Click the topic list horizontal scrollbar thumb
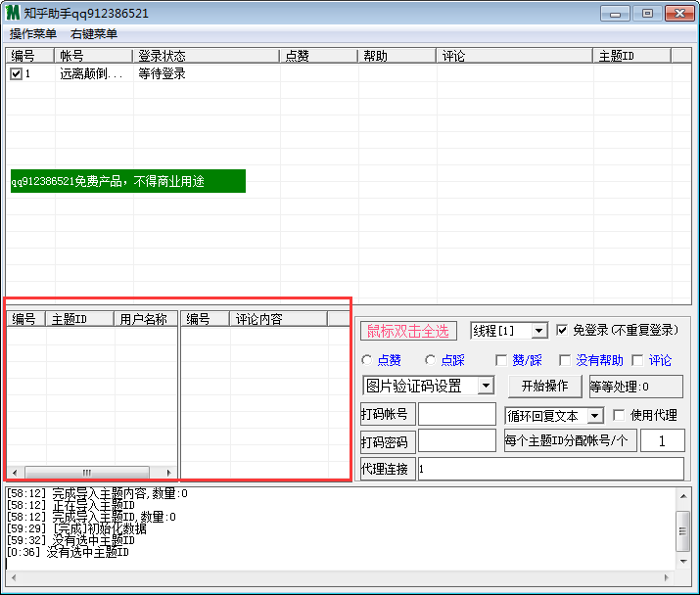 (87, 473)
